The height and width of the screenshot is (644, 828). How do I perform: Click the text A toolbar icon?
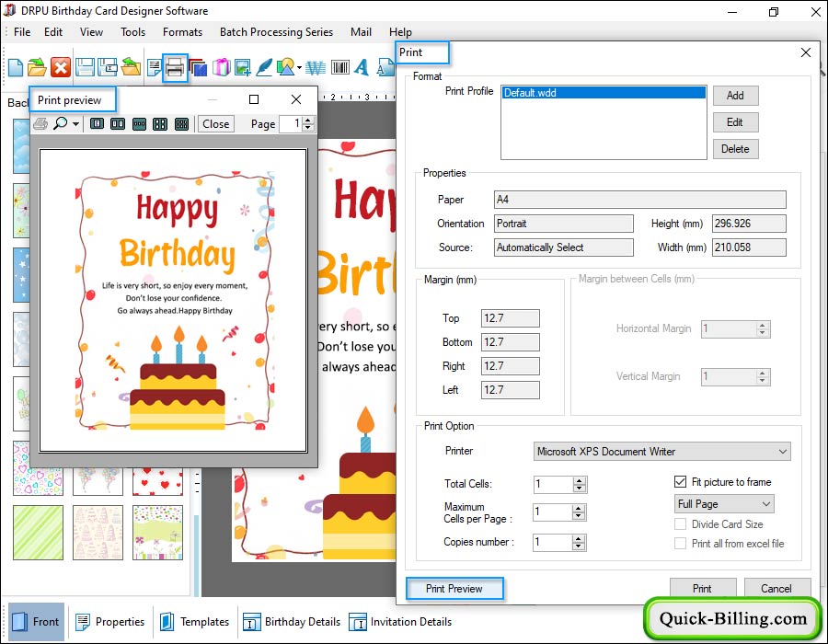[x=362, y=67]
